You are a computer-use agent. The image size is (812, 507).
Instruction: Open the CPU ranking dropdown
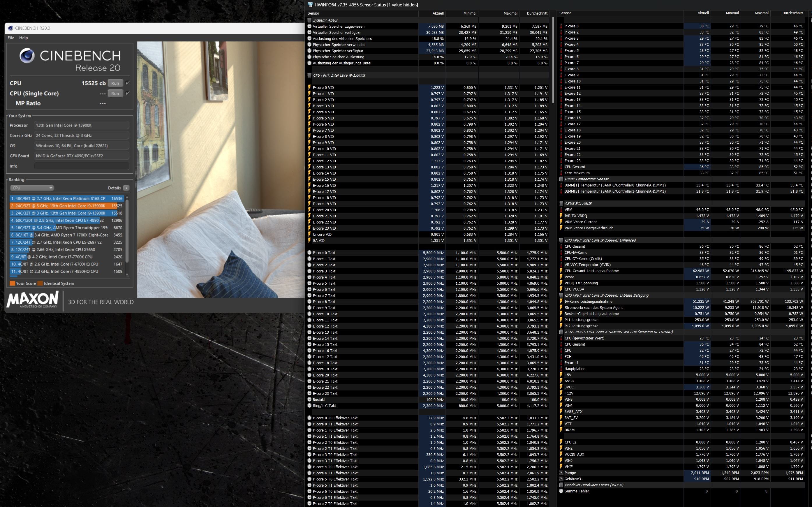(32, 188)
